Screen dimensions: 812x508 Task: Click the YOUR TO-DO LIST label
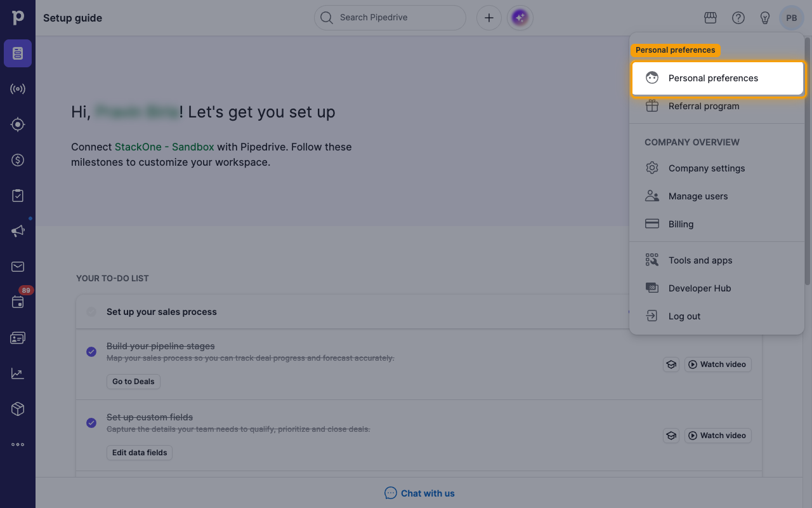(112, 278)
